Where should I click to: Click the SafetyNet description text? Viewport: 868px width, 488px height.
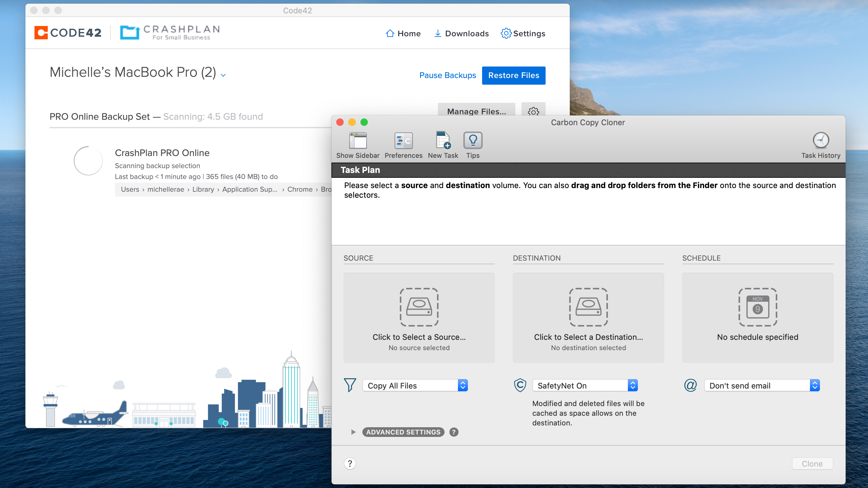pos(588,413)
